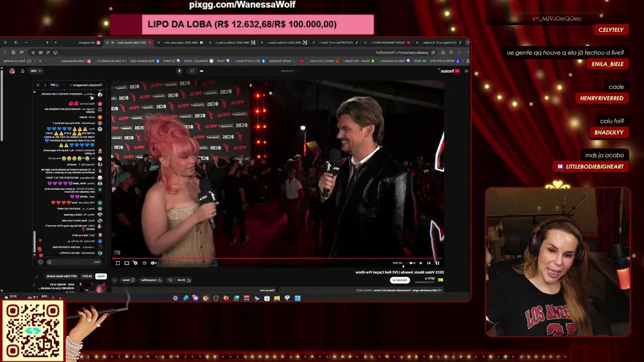Screen dimensions: 644x362
Task: Switch to the (9) Instagram browser tab
Action: [x=78, y=42]
